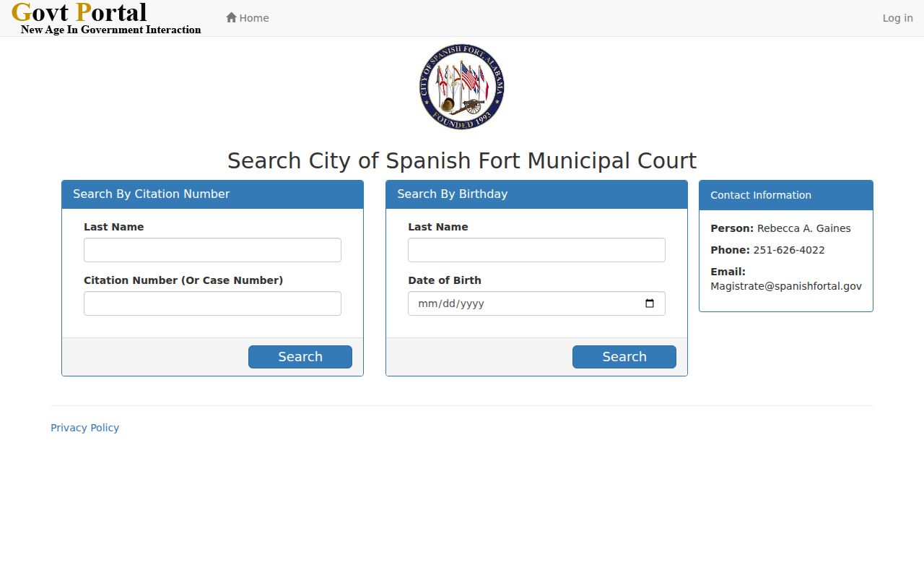Click the name Rebecca A. Gaines

(803, 228)
